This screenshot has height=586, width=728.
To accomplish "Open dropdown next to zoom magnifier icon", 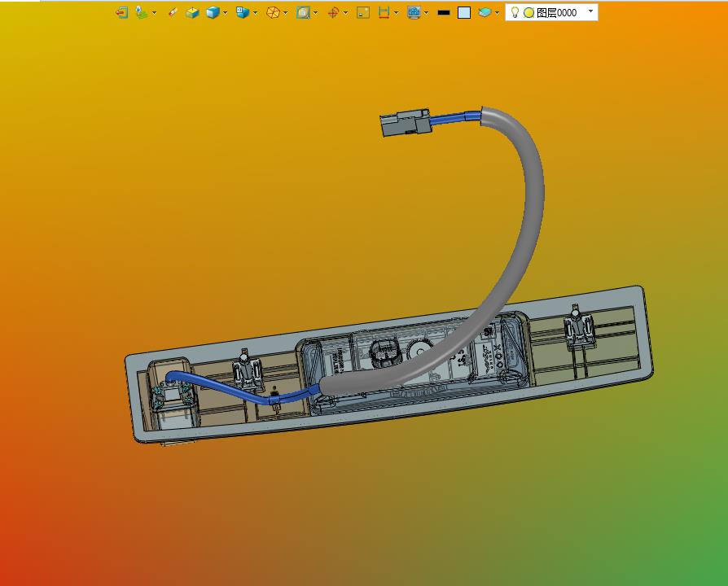I will pos(316,13).
